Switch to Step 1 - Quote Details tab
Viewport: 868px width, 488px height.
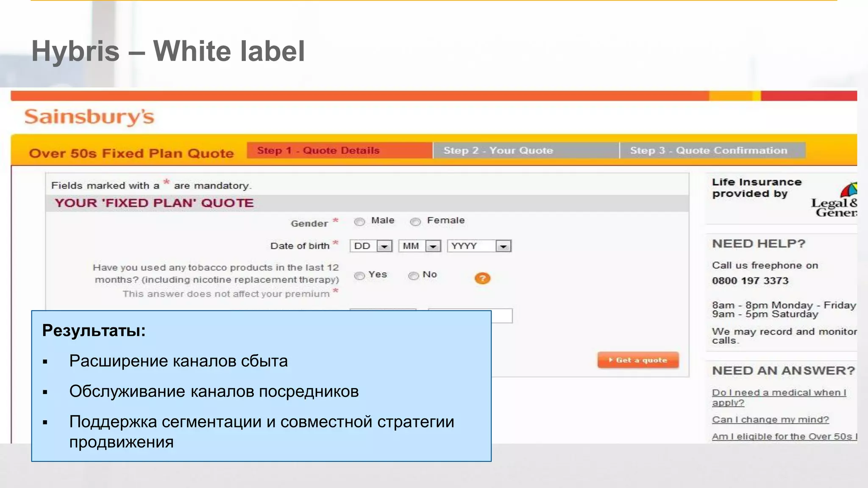click(339, 150)
